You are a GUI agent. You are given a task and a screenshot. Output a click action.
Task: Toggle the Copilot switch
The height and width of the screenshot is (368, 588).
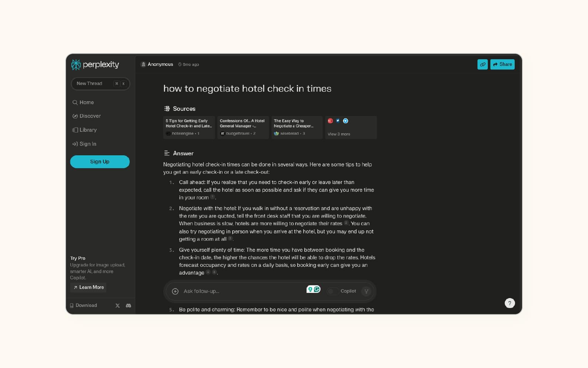coord(332,291)
